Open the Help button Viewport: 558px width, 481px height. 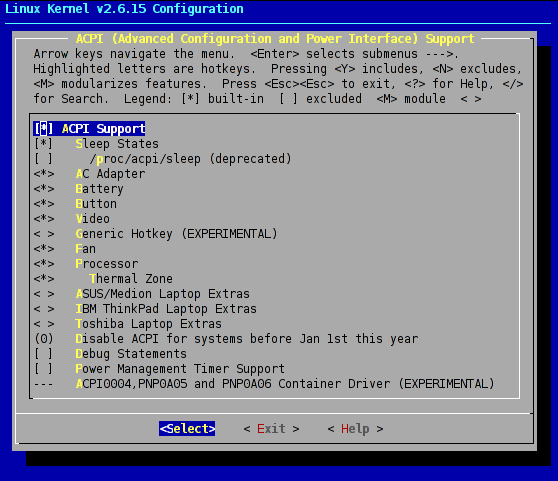click(355, 429)
